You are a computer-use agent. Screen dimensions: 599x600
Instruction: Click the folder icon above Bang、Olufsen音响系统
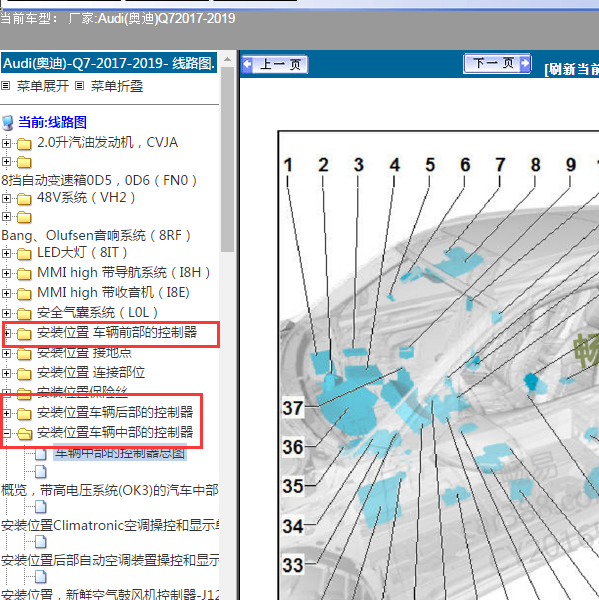[24, 217]
